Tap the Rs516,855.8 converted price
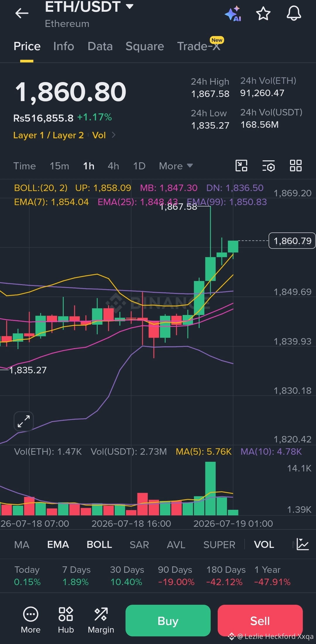Image resolution: width=316 pixels, height=644 pixels. (43, 118)
